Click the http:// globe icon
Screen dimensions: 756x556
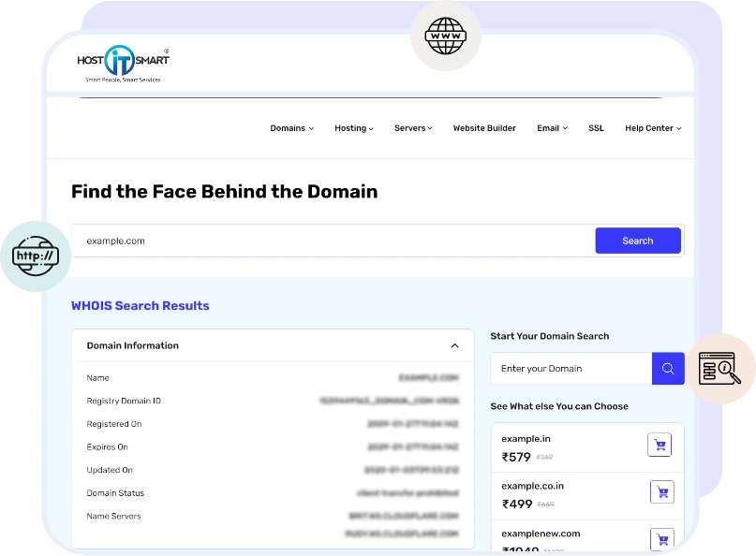36,256
